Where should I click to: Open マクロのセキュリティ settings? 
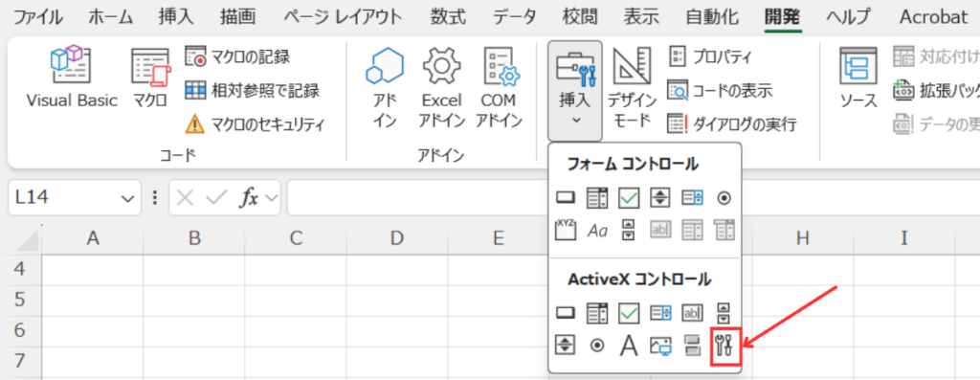256,124
